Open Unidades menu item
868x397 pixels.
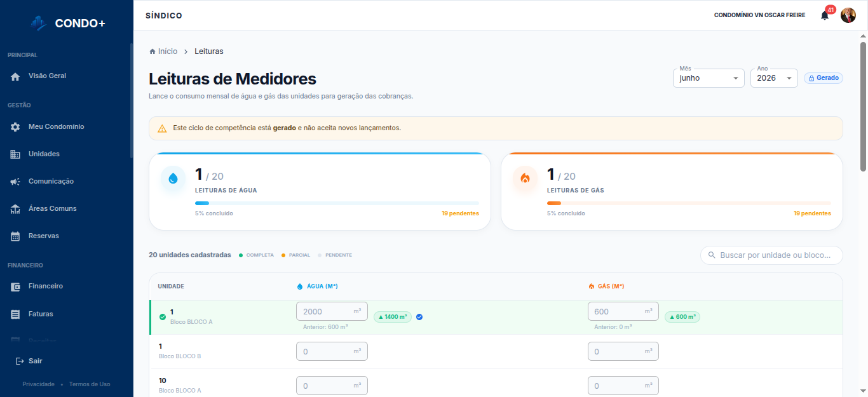point(67,154)
